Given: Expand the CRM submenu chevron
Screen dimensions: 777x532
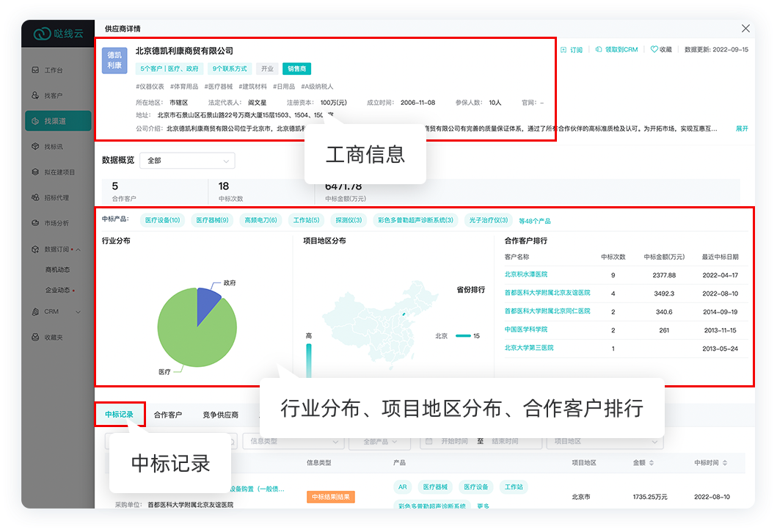Looking at the screenshot, I should [x=79, y=312].
